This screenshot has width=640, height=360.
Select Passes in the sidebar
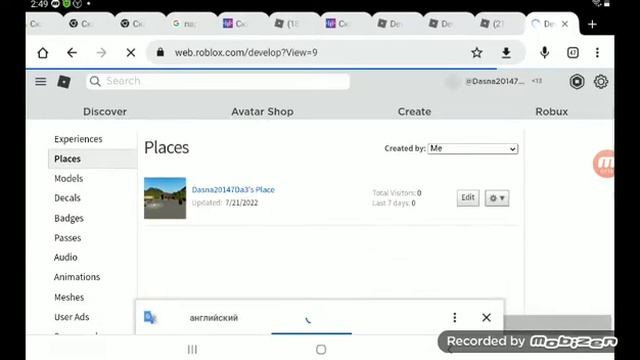pos(67,238)
